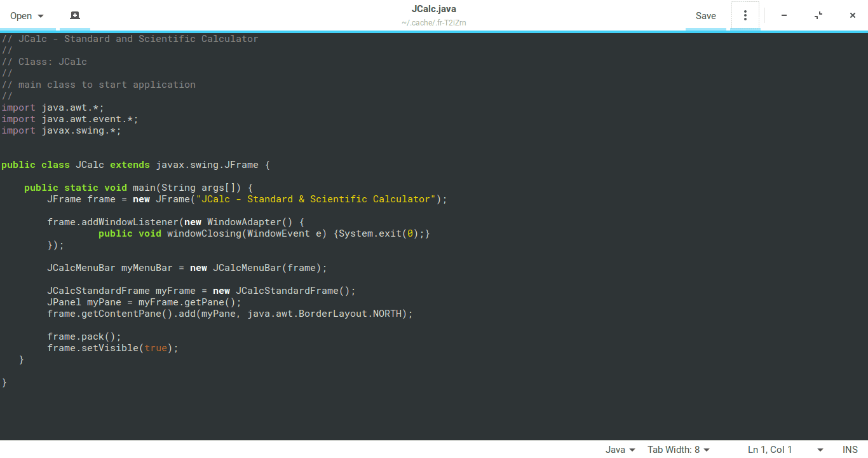Click the 'JCalcMenuBar myMenuBar' line
Screen dimensions: 868x458
pos(187,268)
